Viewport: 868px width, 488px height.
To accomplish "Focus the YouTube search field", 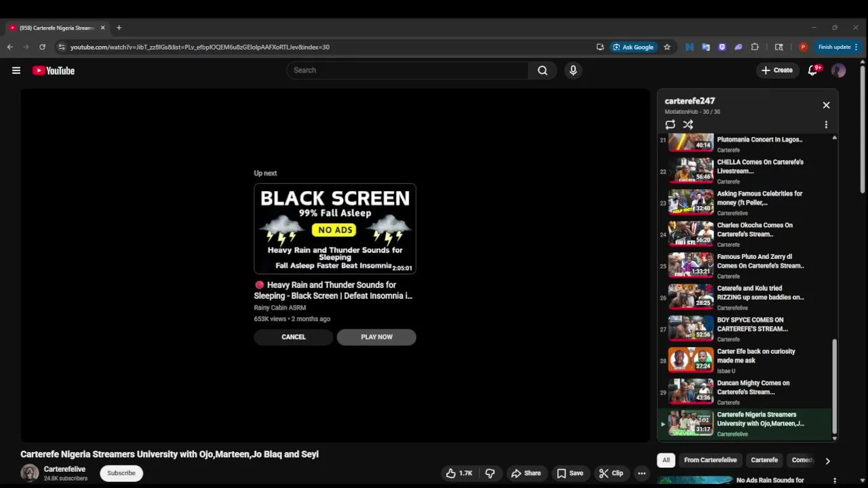I will pos(407,70).
